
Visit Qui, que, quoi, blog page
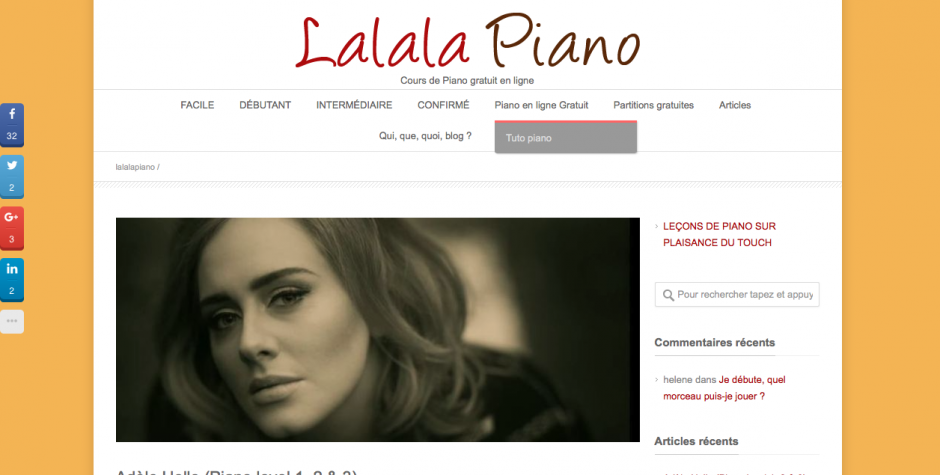(425, 136)
